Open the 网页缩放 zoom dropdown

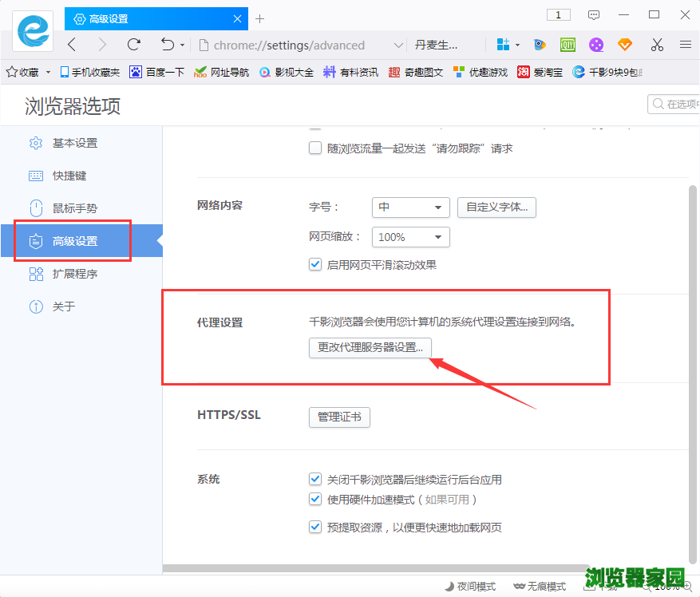(x=410, y=237)
